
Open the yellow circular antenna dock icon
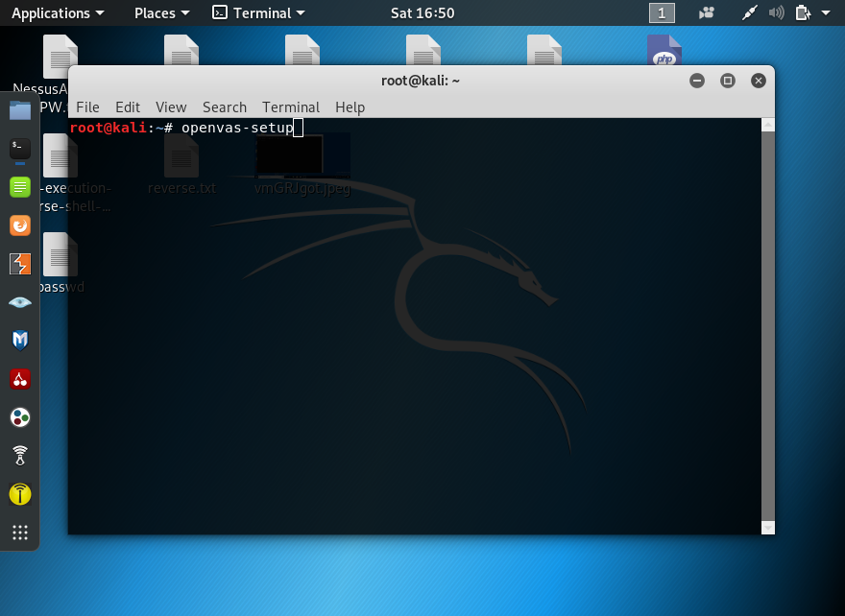pyautogui.click(x=20, y=494)
